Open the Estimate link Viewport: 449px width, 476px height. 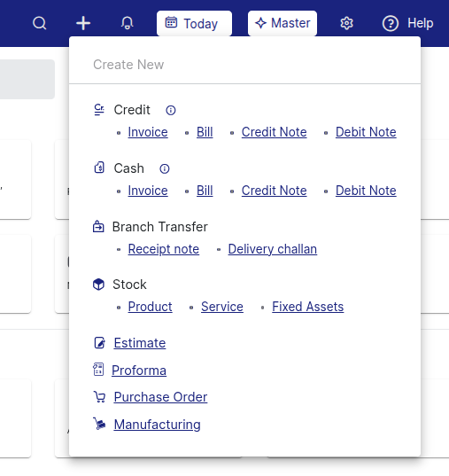[140, 343]
